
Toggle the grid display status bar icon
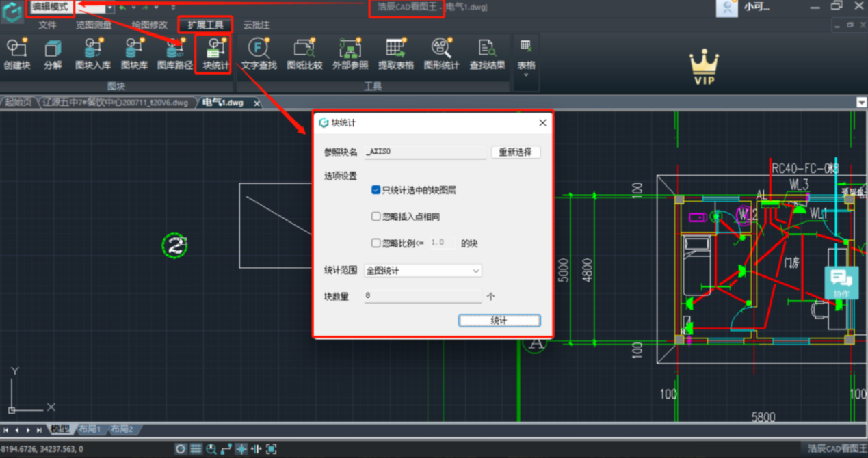click(196, 449)
